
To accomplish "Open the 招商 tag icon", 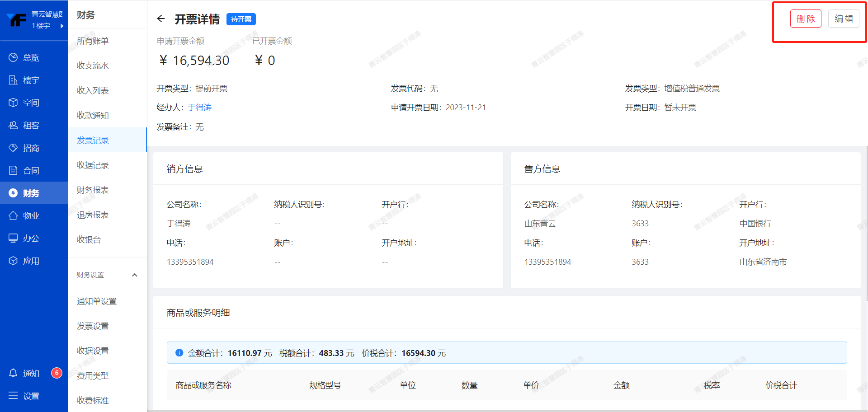I will [13, 148].
